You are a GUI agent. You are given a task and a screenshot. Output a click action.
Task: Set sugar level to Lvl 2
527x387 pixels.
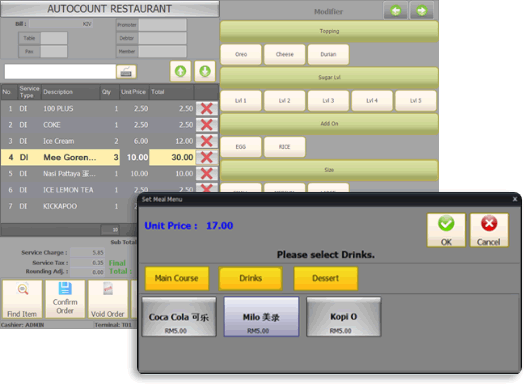285,101
